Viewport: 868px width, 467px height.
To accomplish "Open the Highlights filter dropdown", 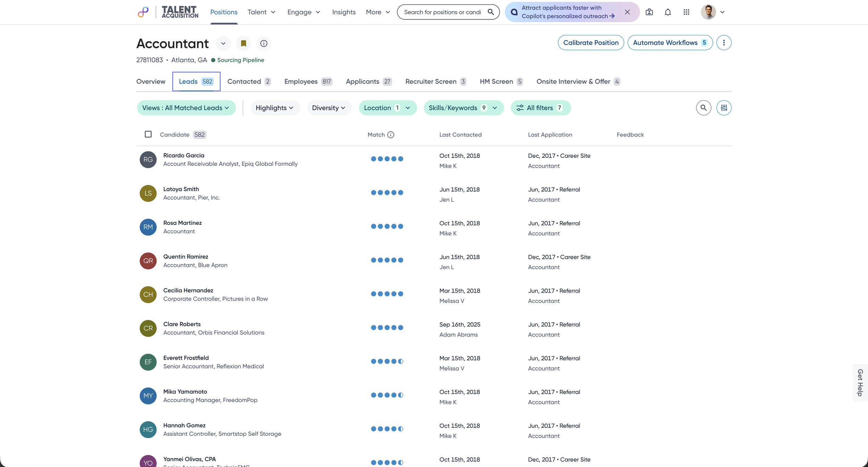I will [x=275, y=108].
